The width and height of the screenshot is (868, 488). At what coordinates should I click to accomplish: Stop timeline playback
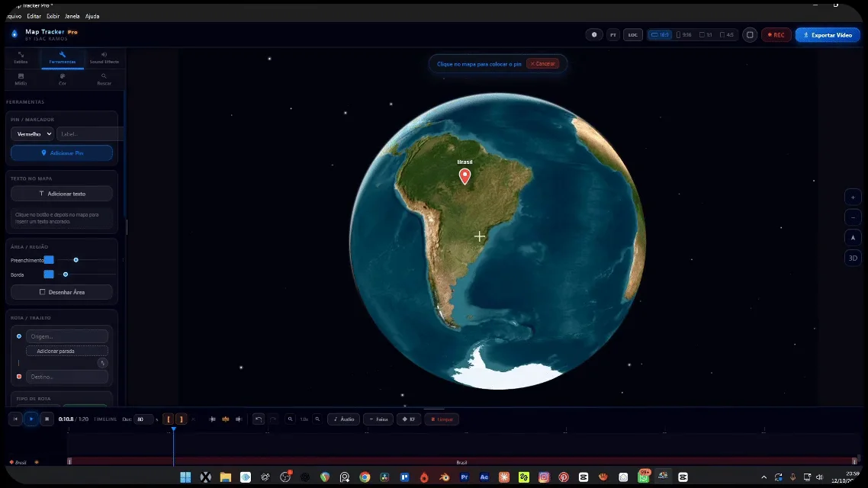pyautogui.click(x=47, y=419)
